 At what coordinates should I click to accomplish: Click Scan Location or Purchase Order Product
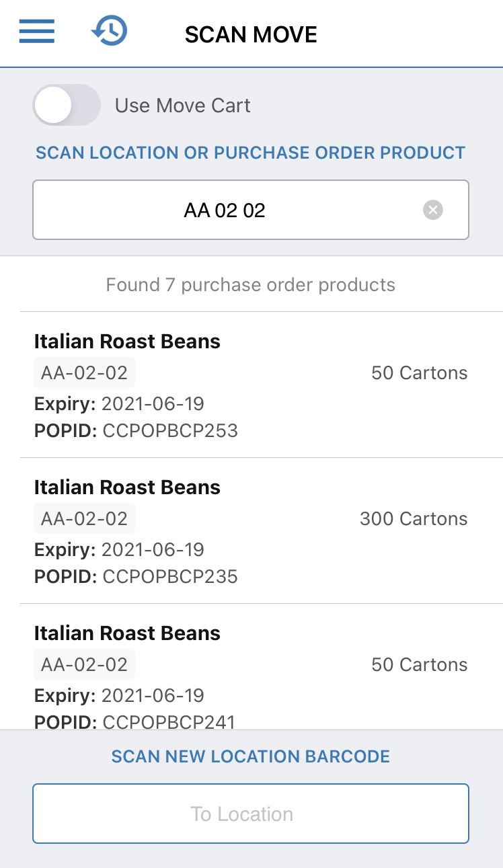(251, 153)
